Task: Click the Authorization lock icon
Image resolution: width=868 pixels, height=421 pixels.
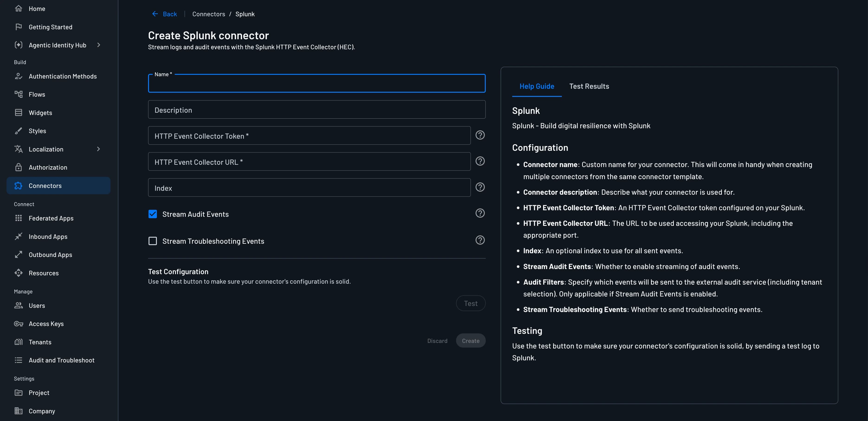Action: 19,167
